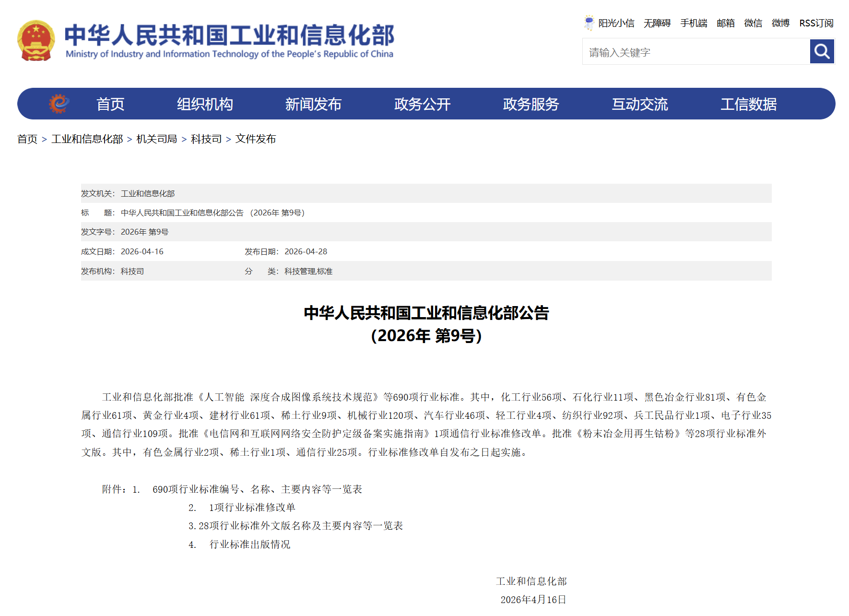This screenshot has width=849, height=616.
Task: Open 政务公开 navigation menu
Action: click(422, 104)
